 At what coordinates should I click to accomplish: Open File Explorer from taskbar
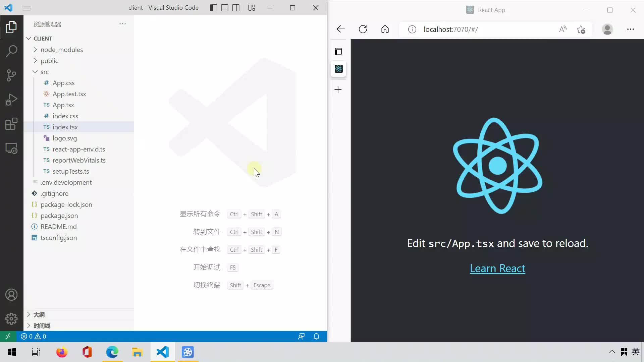(137, 352)
